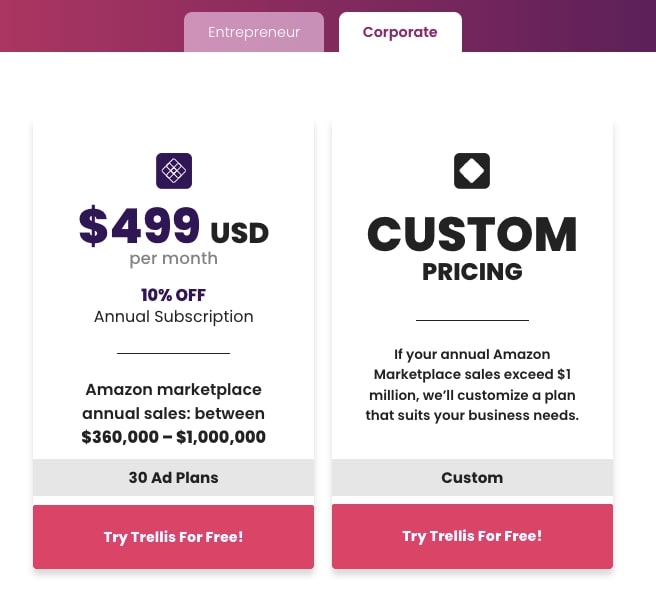Click the Annual Subscription text
Viewport: 656px width, 601px height.
pyautogui.click(x=174, y=317)
